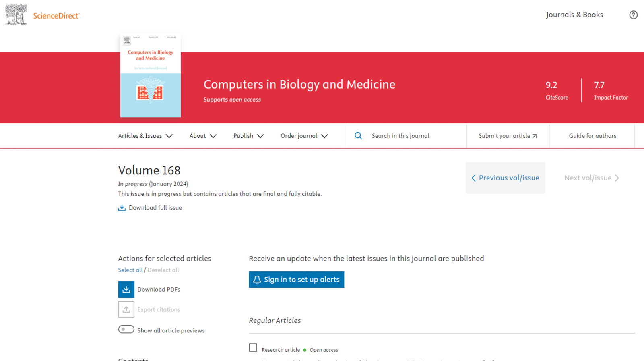Click the Next vol/issue chevron

tap(617, 178)
